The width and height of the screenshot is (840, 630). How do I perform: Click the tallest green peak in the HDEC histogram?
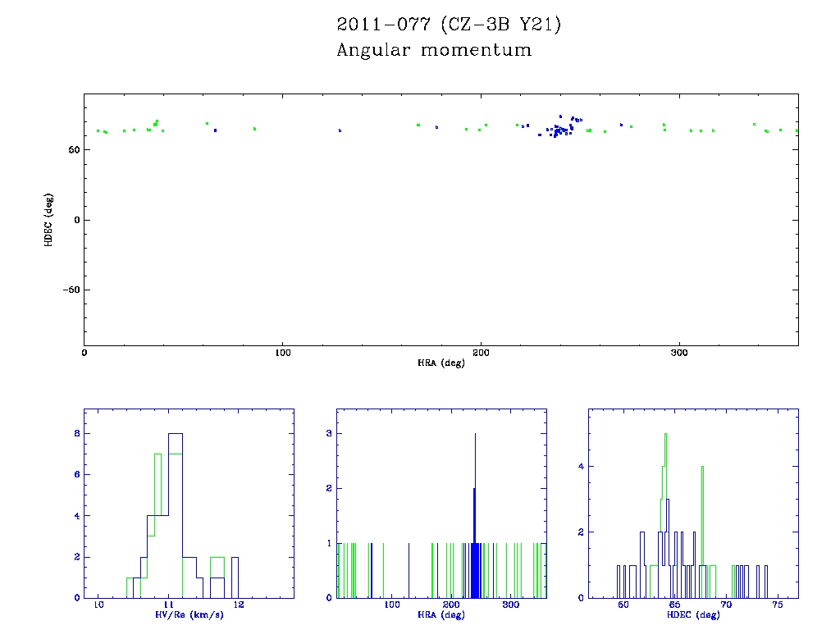click(x=666, y=436)
